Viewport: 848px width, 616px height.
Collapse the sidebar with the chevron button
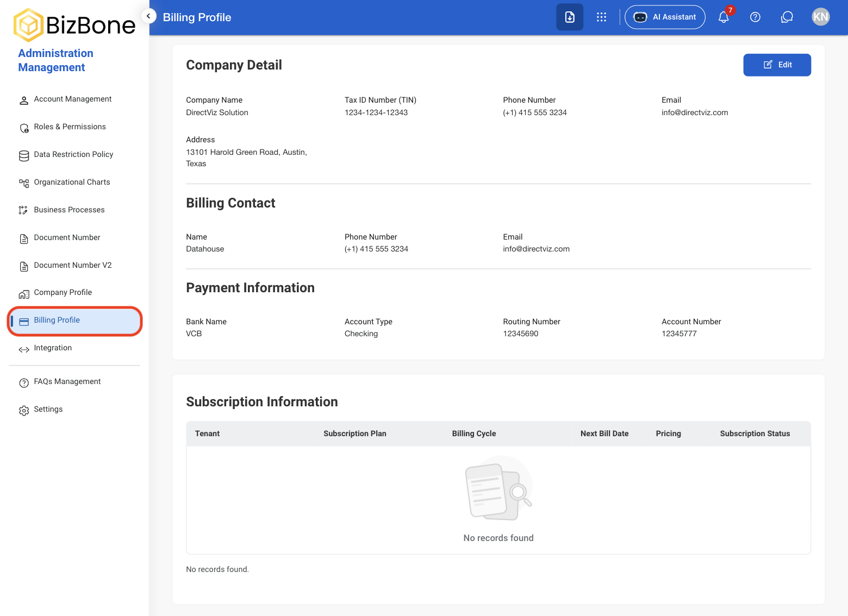148,16
